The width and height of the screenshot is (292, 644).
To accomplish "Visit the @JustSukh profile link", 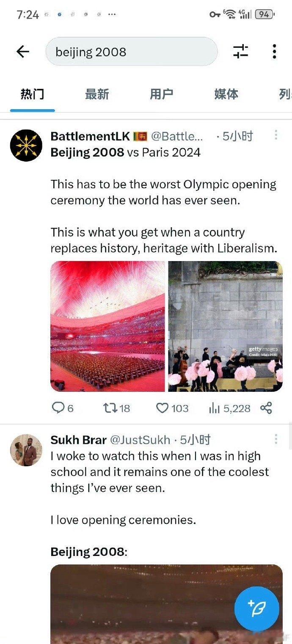I will pyautogui.click(x=140, y=440).
